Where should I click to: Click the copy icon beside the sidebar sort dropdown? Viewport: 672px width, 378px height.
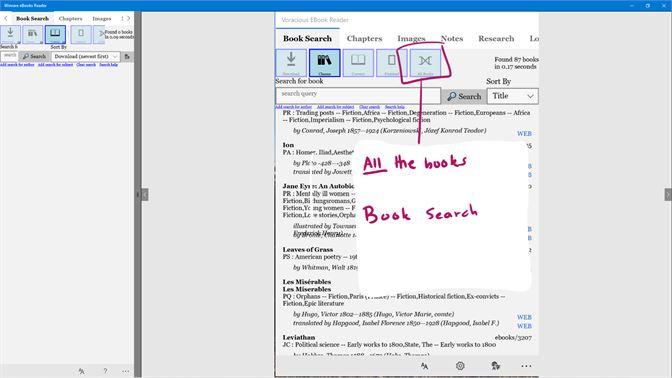[127, 57]
